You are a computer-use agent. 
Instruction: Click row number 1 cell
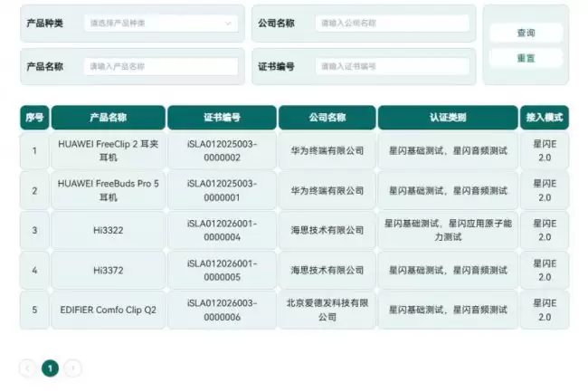point(34,151)
